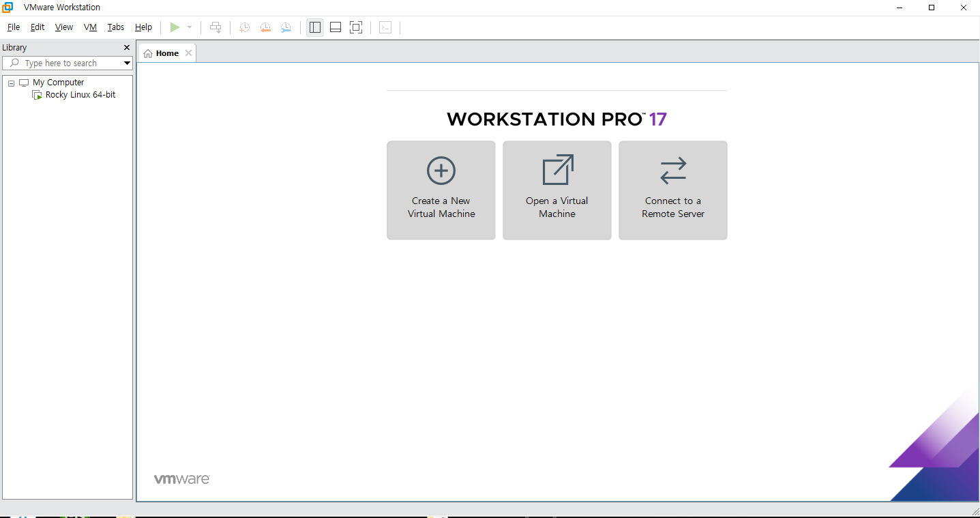This screenshot has height=518, width=980.
Task: Toggle the Library sidebar view button
Action: click(x=315, y=27)
